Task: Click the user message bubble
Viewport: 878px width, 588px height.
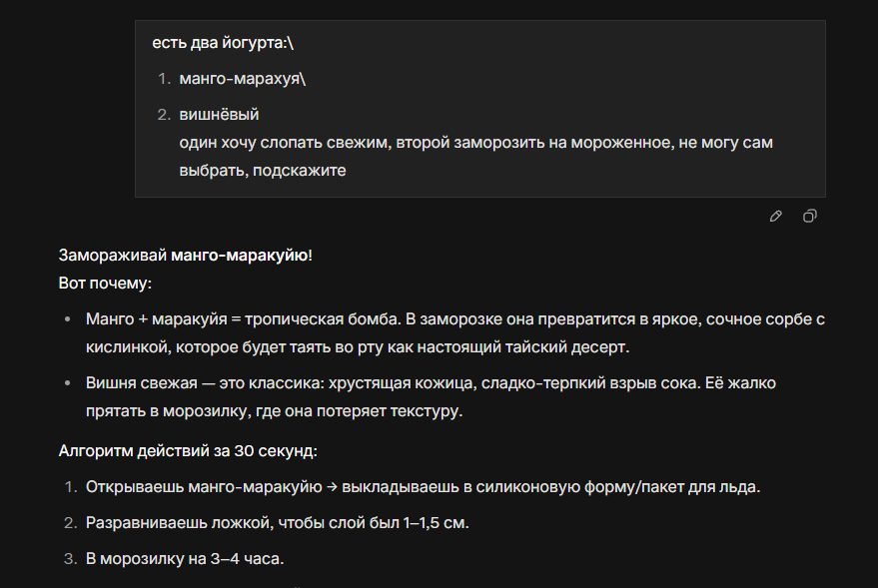Action: pyautogui.click(x=479, y=108)
